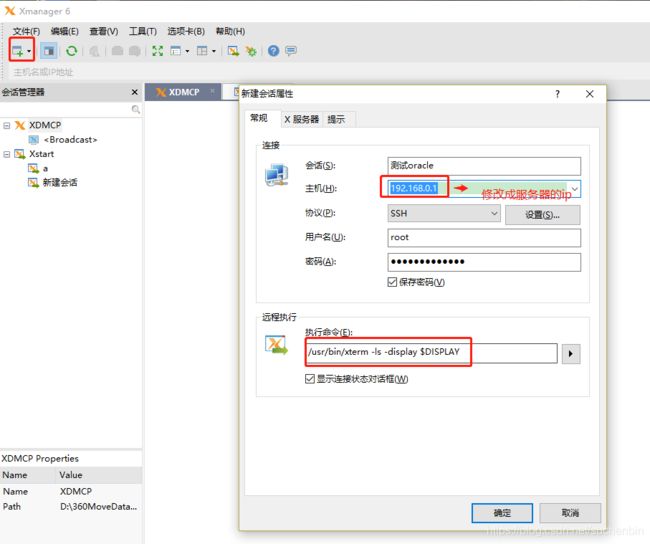This screenshot has width=650, height=544.
Task: Open the 主机(H) dropdown arrow
Action: (575, 189)
